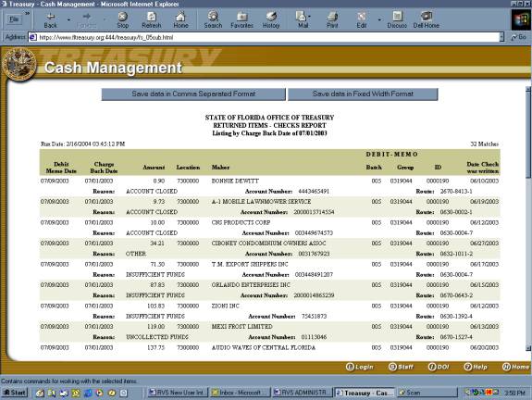Viewport: 532px width, 400px height.
Task: Open the Edit button dropdown arrow
Action: [379, 20]
